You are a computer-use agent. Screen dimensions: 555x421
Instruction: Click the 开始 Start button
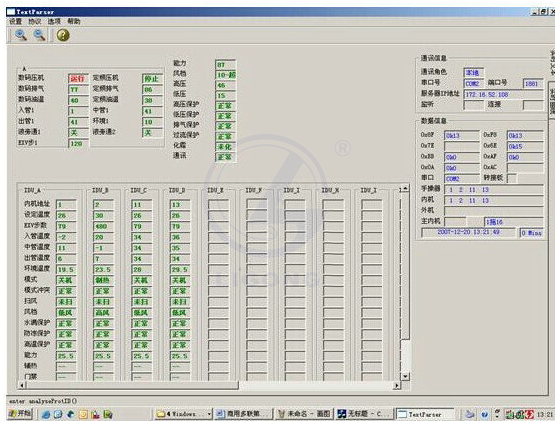(20, 414)
